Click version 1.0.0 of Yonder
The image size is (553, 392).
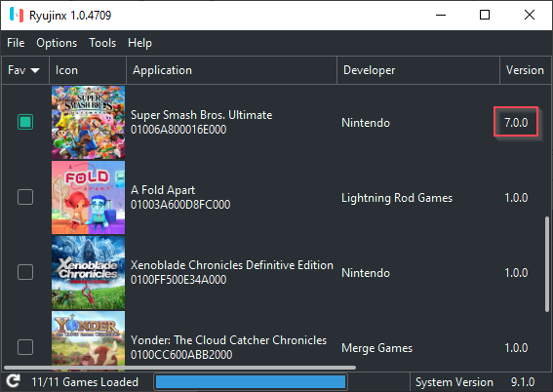click(516, 347)
